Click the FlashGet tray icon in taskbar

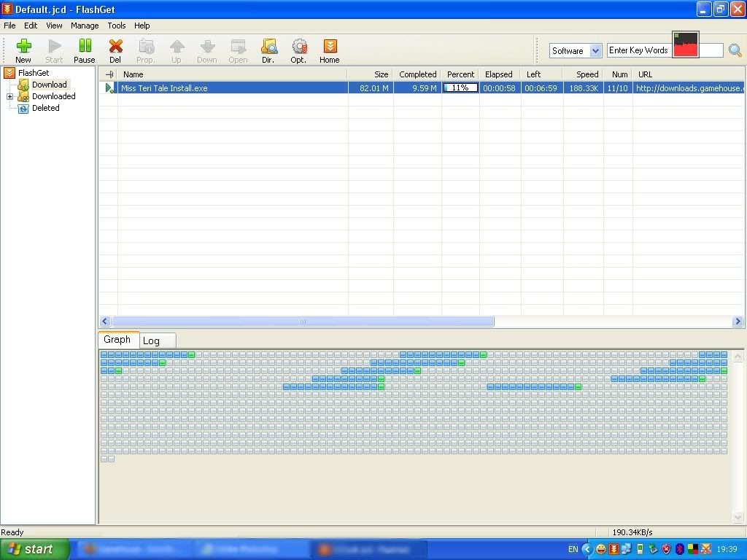point(614,550)
